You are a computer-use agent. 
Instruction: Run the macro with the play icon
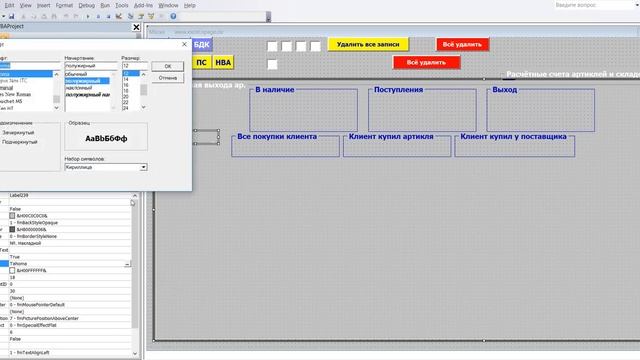click(88, 16)
